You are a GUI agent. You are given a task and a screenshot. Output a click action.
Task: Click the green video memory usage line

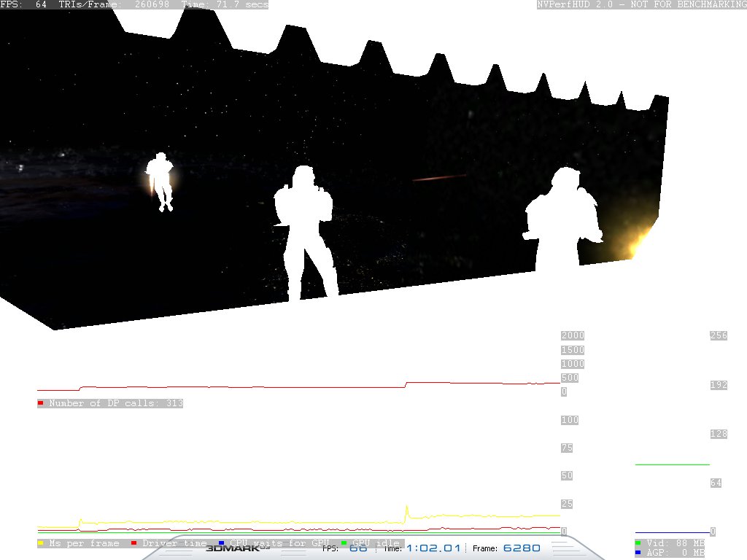click(x=672, y=464)
